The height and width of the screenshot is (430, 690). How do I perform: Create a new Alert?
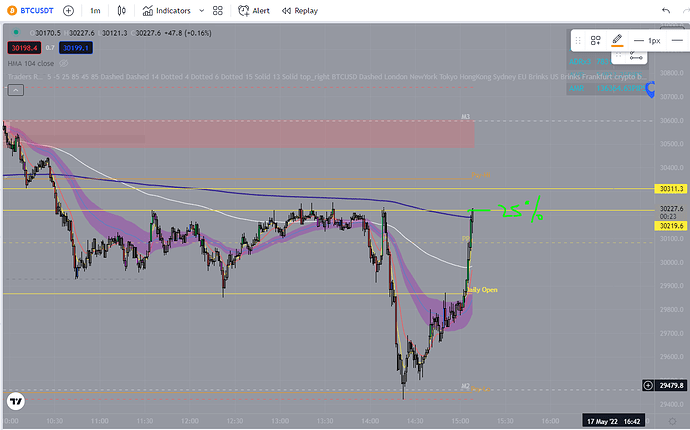pos(254,11)
